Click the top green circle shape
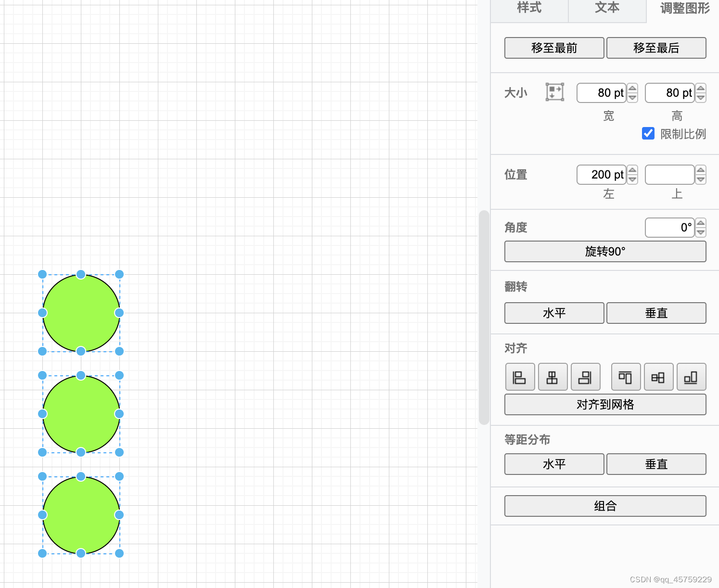Viewport: 719px width, 588px height. 81,313
